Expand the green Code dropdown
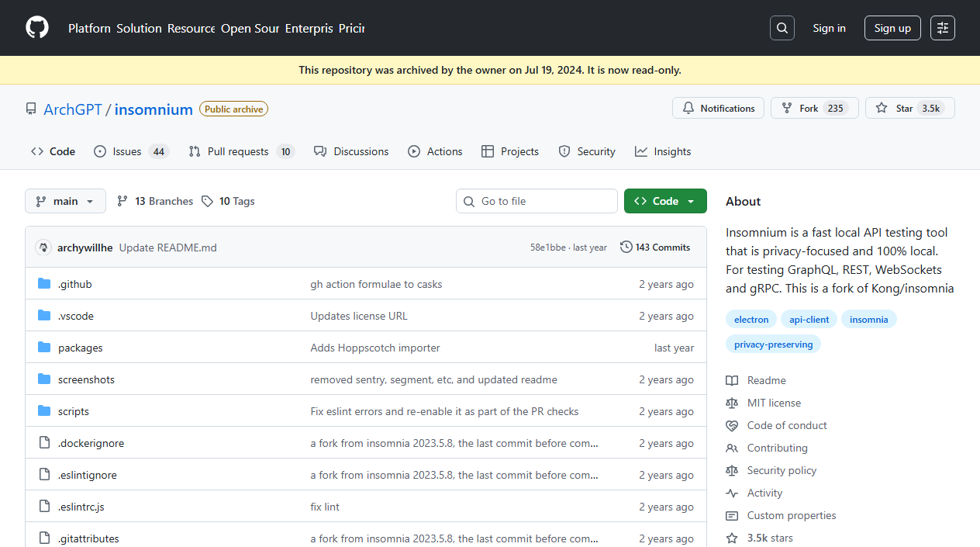 coord(665,201)
